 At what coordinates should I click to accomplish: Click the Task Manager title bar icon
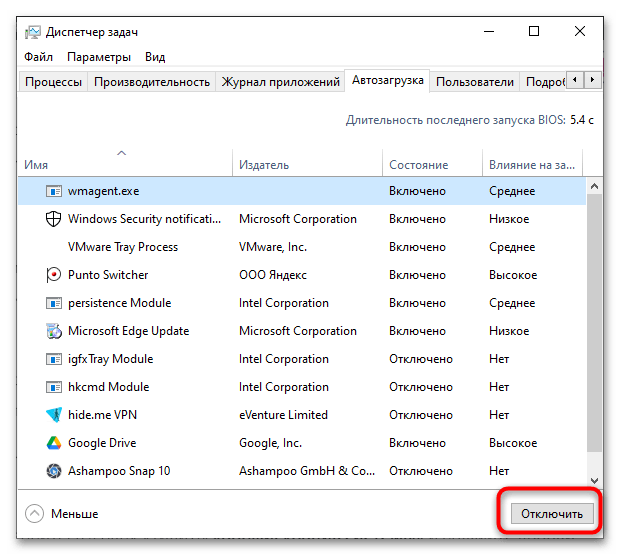coord(32,32)
